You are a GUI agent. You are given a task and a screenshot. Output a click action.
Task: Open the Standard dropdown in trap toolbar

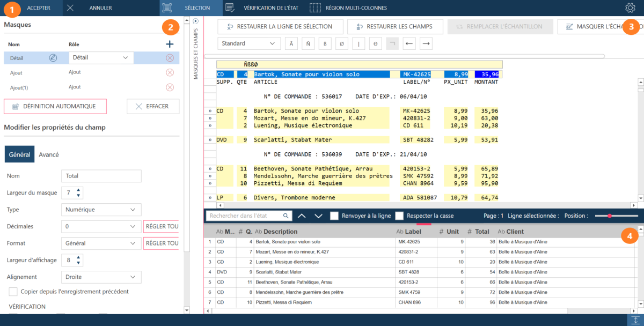[248, 43]
